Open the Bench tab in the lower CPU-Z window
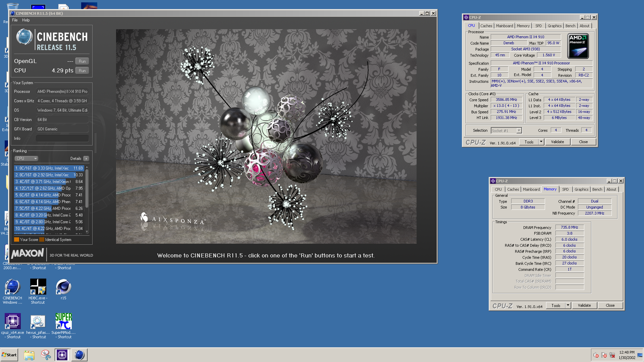The height and width of the screenshot is (362, 644). tap(597, 189)
